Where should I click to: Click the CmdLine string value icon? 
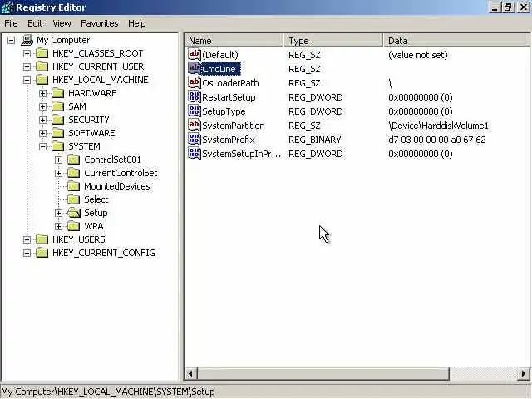[x=195, y=68]
